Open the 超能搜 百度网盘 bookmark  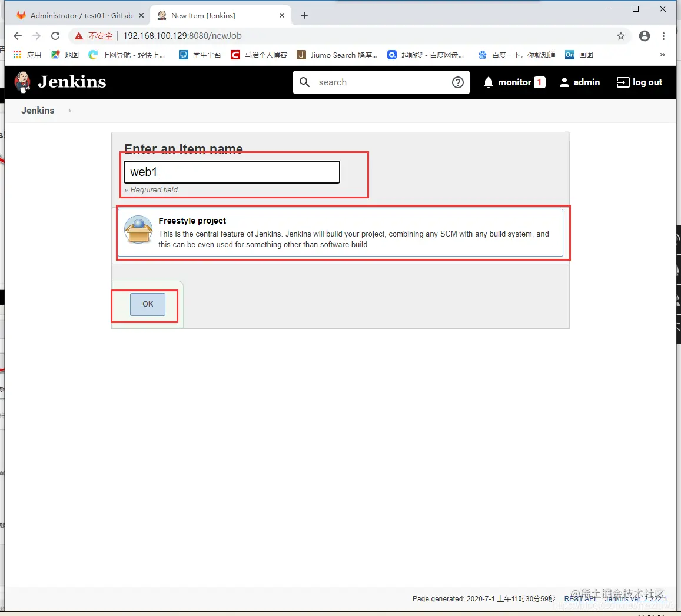tap(426, 55)
